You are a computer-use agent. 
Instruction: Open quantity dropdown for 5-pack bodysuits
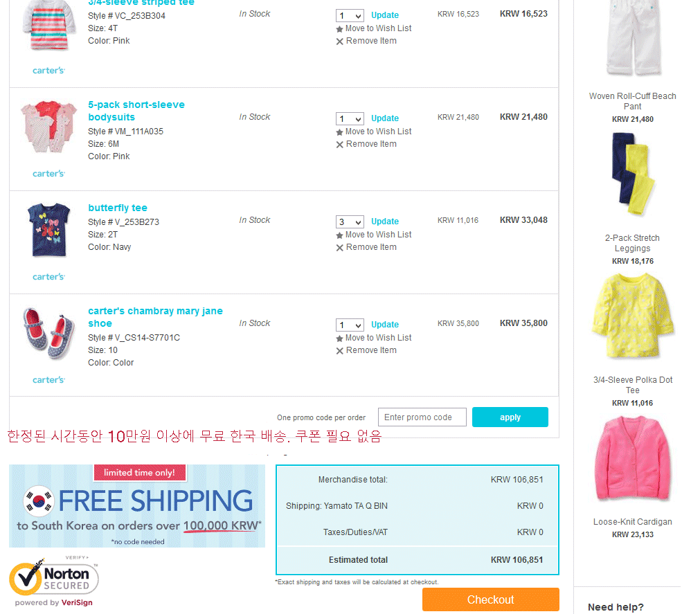pyautogui.click(x=350, y=118)
